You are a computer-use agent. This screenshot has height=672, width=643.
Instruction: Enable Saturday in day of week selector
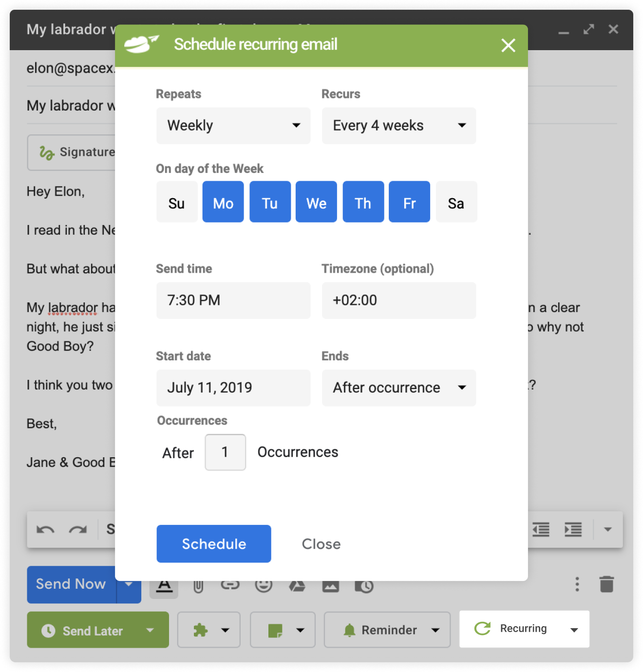pyautogui.click(x=456, y=202)
